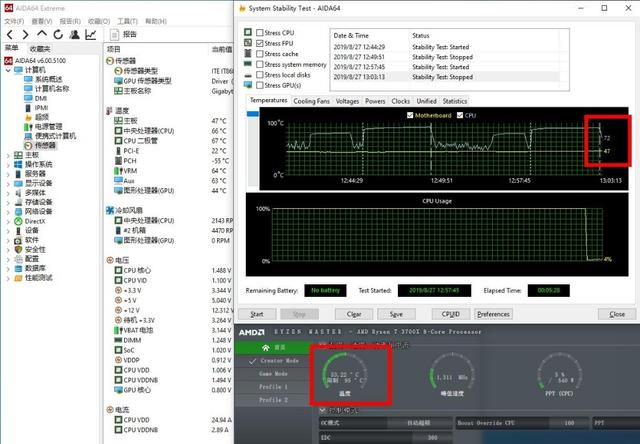This screenshot has width=640, height=444.
Task: Toggle the 控制模式 checkbox in Ryzen Master
Action: point(322,410)
